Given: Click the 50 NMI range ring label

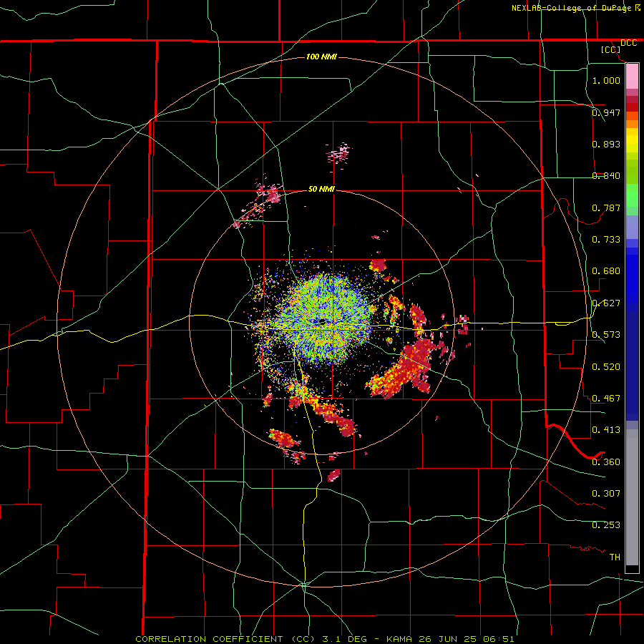Looking at the screenshot, I should coord(321,189).
